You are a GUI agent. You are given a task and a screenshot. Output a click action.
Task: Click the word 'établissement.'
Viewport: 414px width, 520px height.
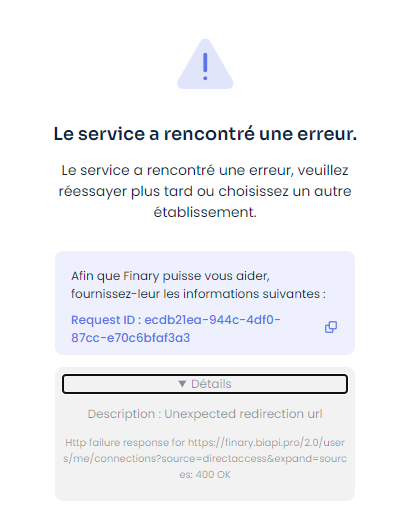click(205, 212)
